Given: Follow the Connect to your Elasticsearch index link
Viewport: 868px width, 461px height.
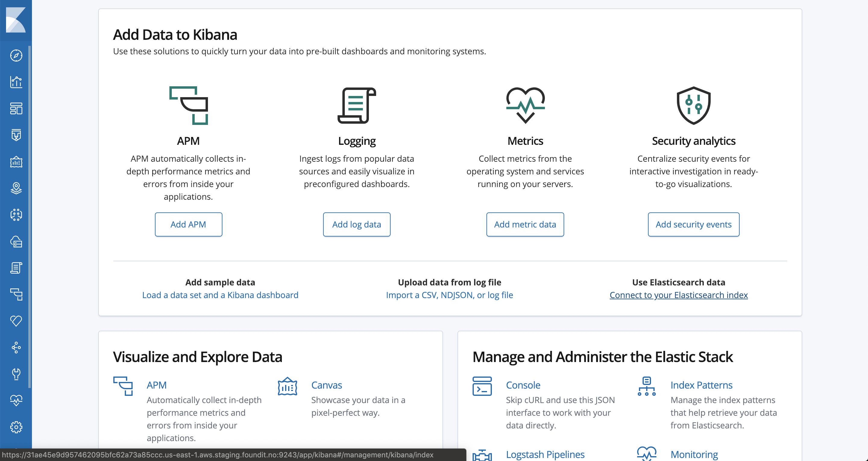Looking at the screenshot, I should (x=679, y=295).
